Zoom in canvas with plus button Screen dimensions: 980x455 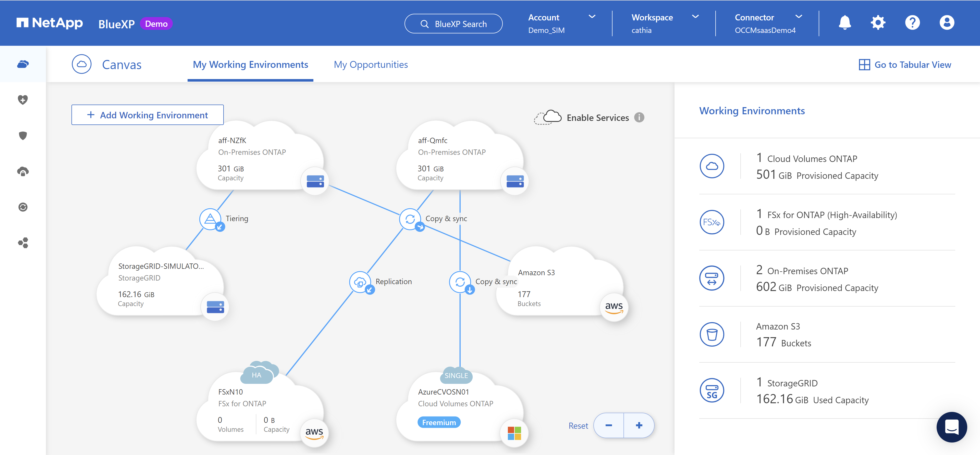639,425
